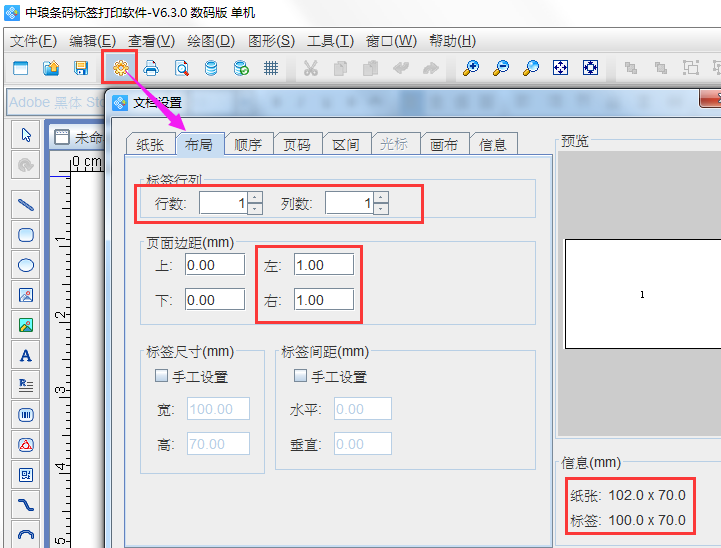Select the ellipse drawing tool
The image size is (721, 548).
27,265
